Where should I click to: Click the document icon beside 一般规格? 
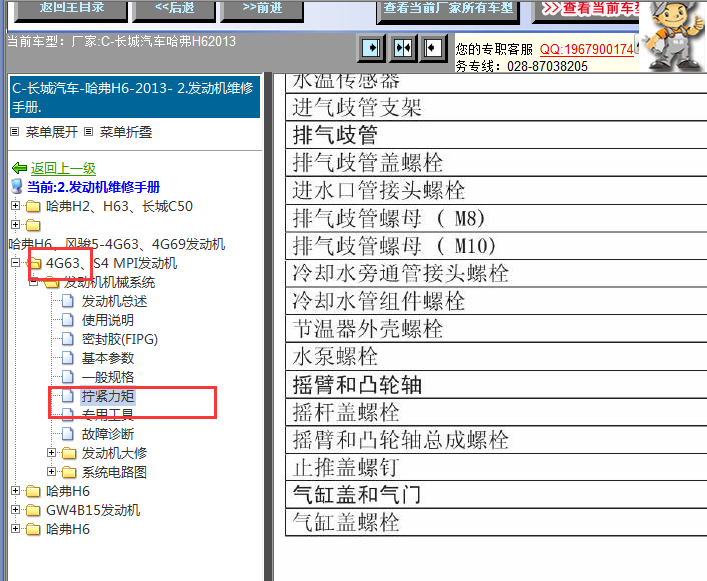[68, 376]
